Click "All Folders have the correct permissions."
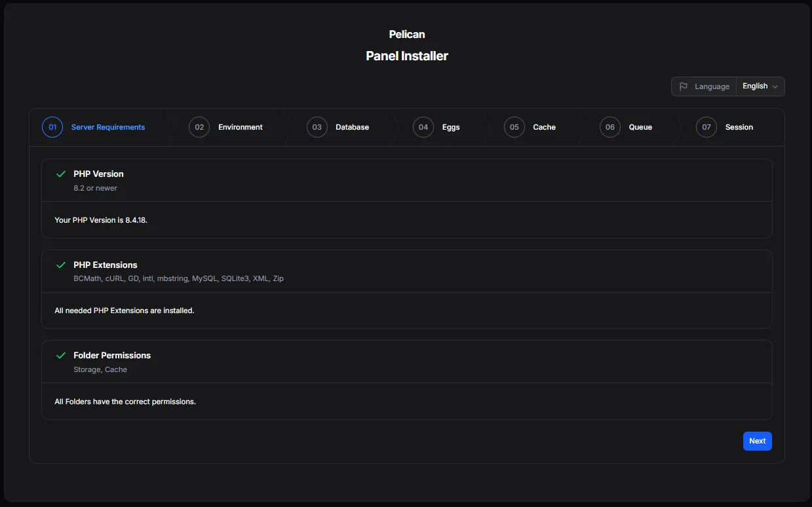The width and height of the screenshot is (812, 507). 125,402
